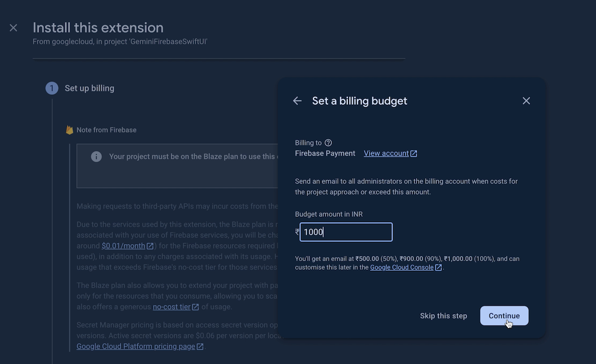Click external-link icon beside no-cost tier
The width and height of the screenshot is (596, 364).
(x=195, y=307)
